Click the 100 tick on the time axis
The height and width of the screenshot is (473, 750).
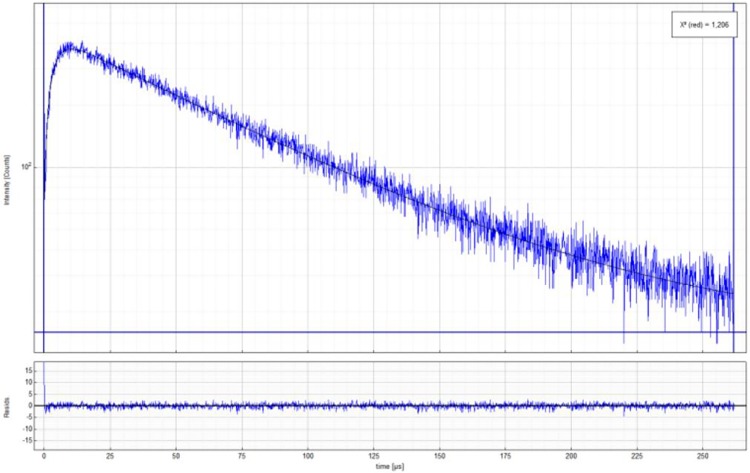point(308,454)
